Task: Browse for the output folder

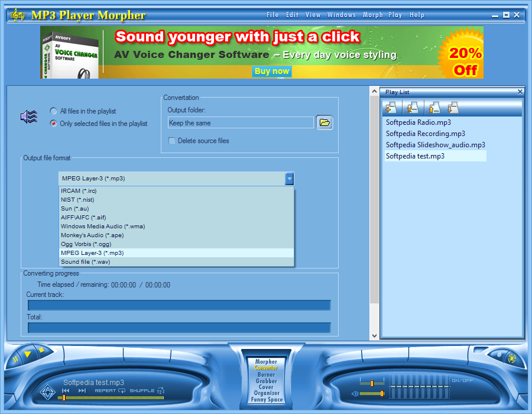Action: (325, 122)
